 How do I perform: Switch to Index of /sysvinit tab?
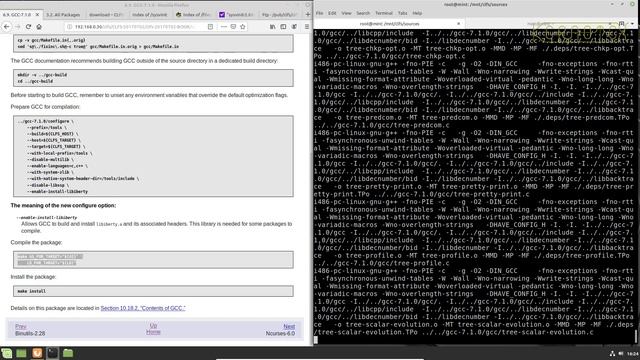point(149,14)
